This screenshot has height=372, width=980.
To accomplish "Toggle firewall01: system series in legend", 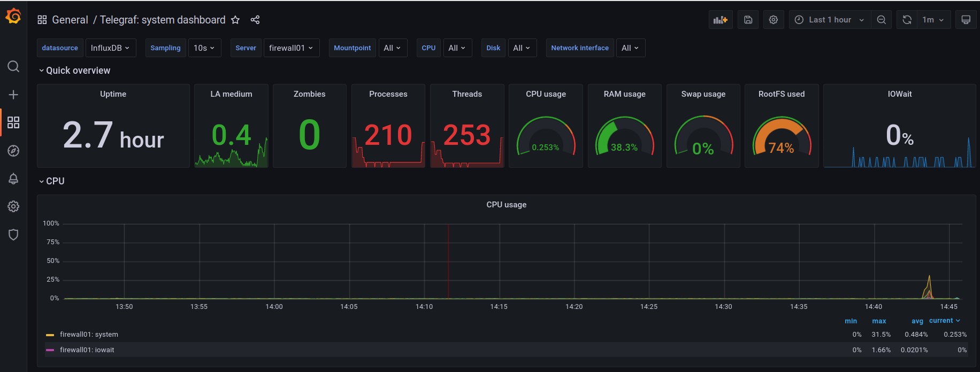I will (x=89, y=335).
